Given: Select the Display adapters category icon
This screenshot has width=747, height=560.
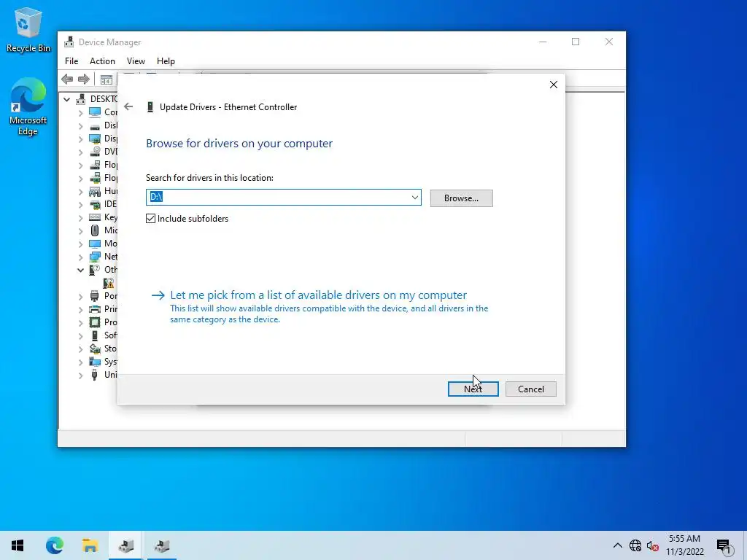Looking at the screenshot, I should pyautogui.click(x=95, y=139).
